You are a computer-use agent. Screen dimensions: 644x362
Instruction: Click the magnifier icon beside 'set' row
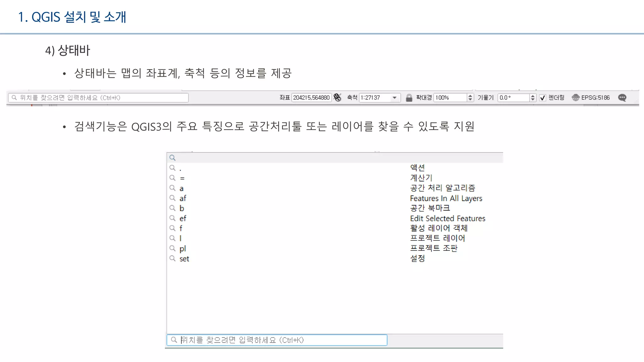tap(172, 258)
